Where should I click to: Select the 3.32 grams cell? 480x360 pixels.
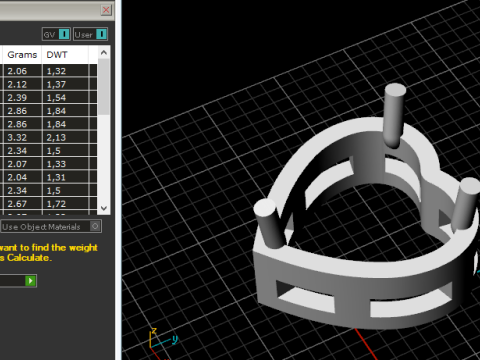22,137
